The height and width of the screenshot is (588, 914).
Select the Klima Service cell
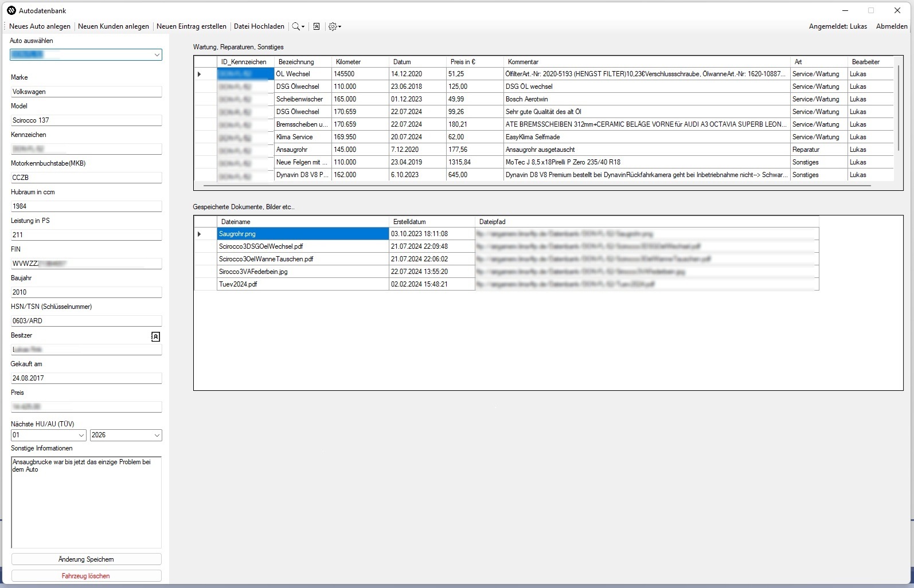coord(303,137)
